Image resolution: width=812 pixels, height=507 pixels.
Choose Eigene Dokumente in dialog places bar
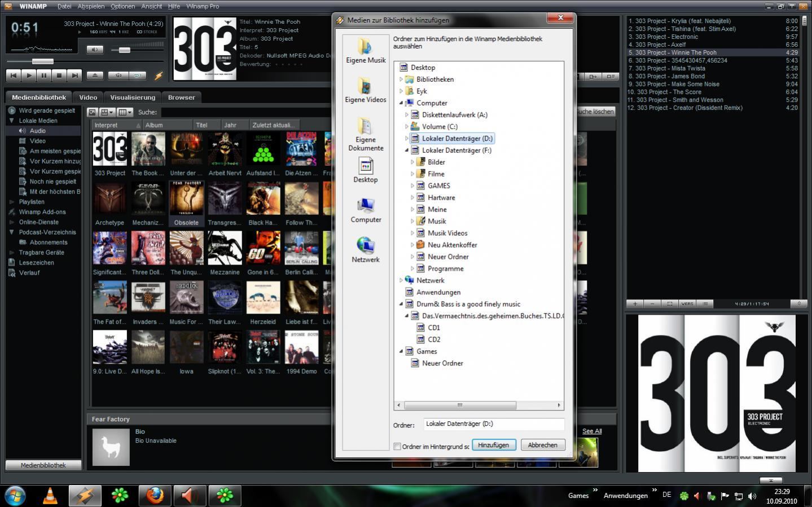tap(366, 134)
